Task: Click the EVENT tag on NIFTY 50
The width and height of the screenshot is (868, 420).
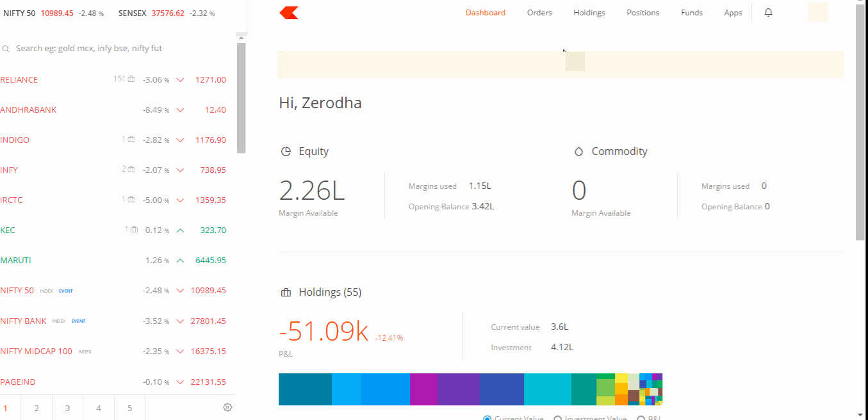Action: [66, 291]
